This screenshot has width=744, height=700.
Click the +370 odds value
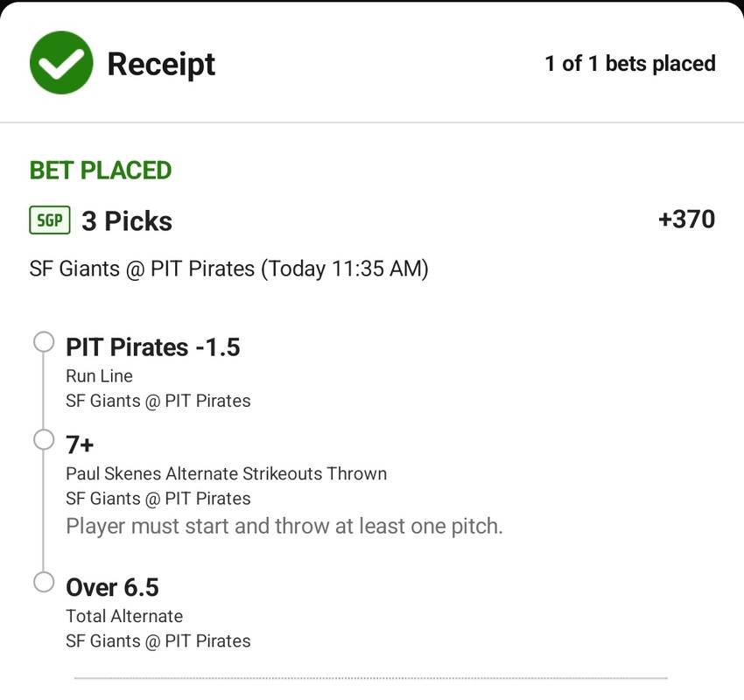(686, 219)
